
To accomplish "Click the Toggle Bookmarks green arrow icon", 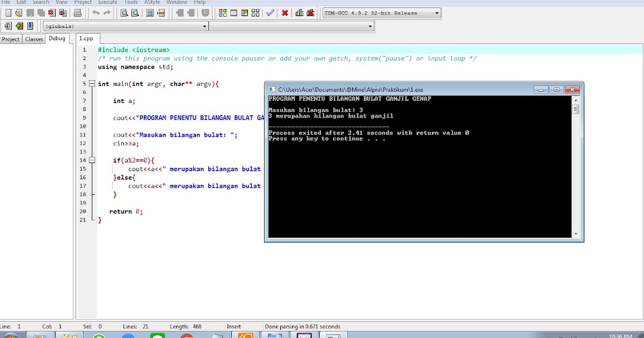I will (x=19, y=26).
